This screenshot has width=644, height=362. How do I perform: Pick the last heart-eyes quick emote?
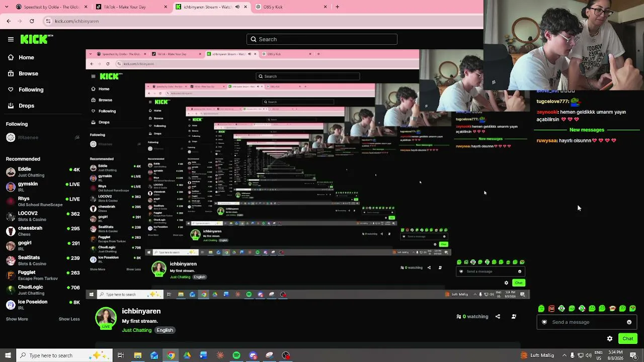(632, 309)
